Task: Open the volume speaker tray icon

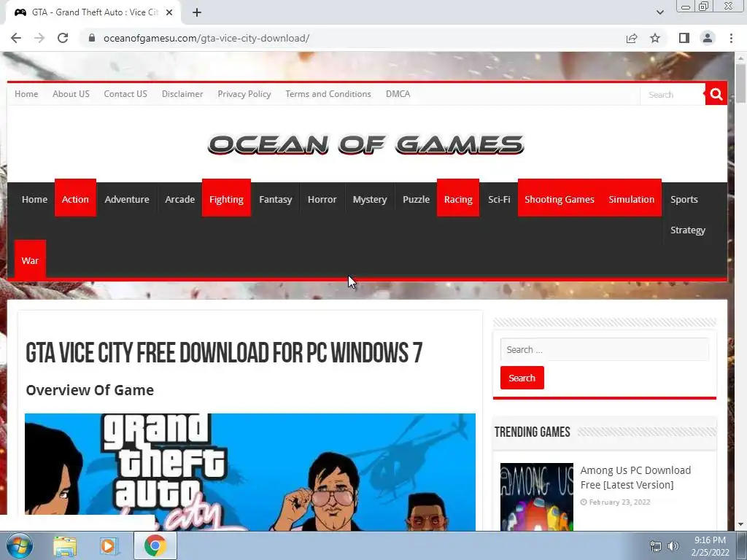Action: coord(673,546)
